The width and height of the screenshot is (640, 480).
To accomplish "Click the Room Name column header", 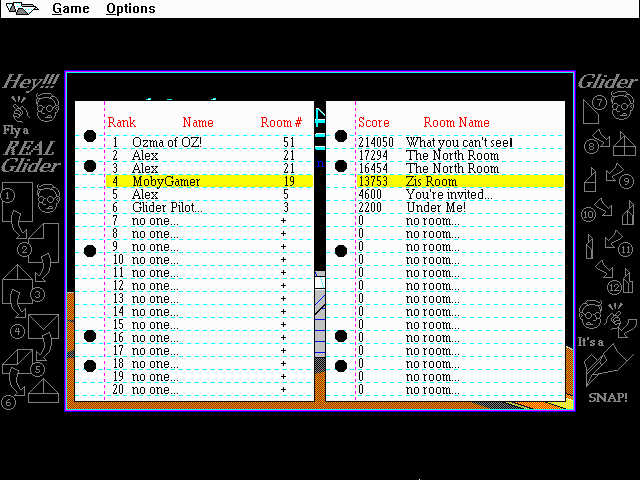I will coord(456,122).
